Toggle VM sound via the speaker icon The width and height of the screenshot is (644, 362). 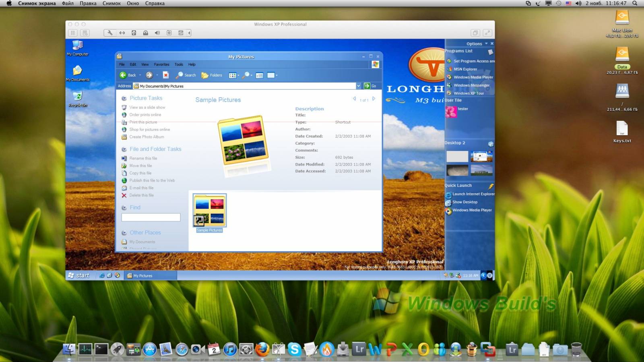157,33
